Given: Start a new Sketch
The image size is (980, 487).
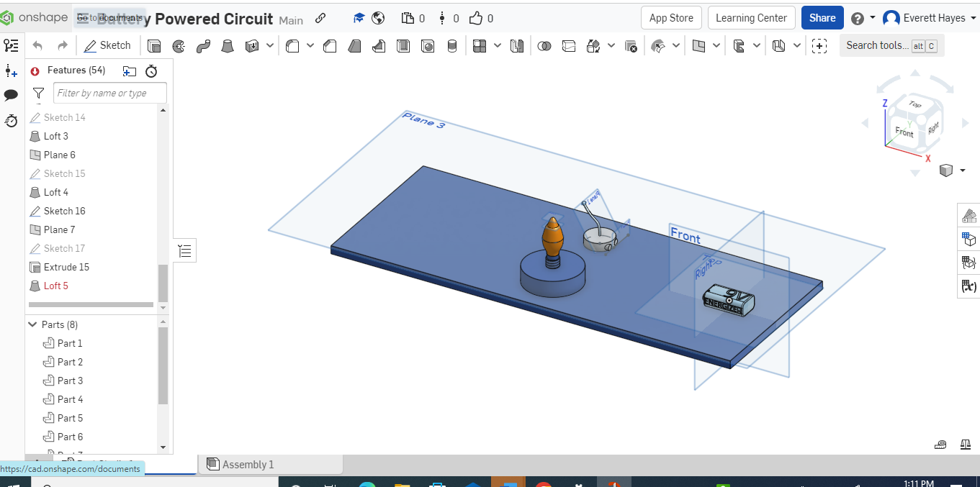Looking at the screenshot, I should [x=108, y=45].
